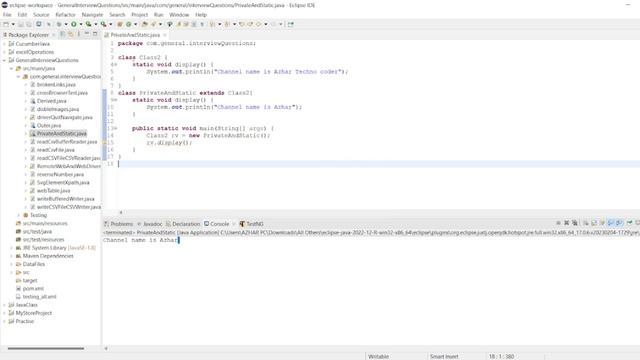
Task: Switch to the TestNG tab
Action: (x=251, y=224)
